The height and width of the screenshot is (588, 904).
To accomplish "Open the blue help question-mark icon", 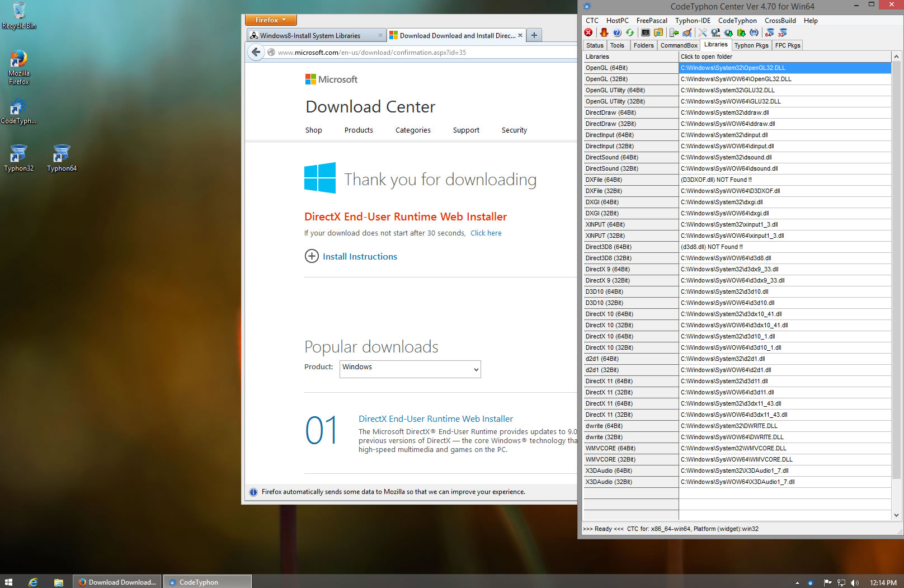I will (x=617, y=32).
